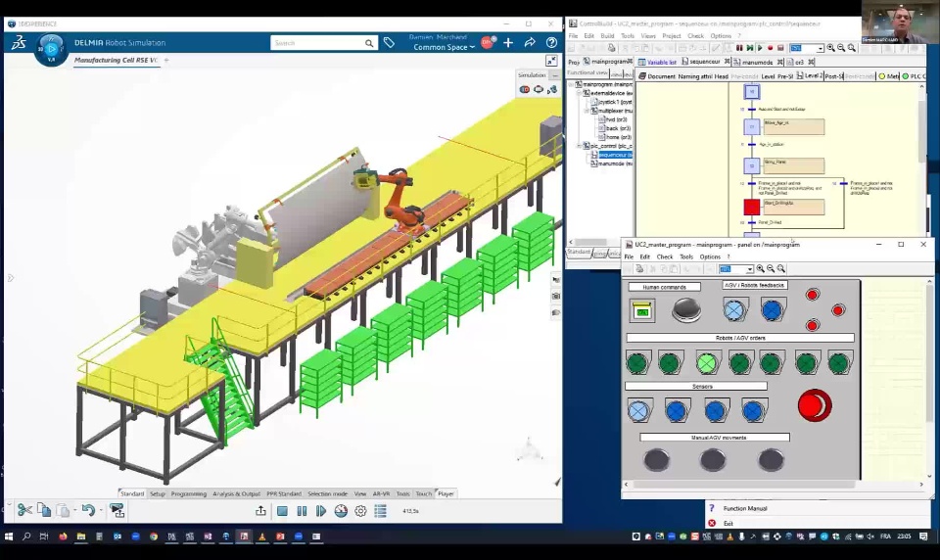Click the light-blue lamp in Sensors row
The height and width of the screenshot is (560, 940).
click(x=639, y=410)
